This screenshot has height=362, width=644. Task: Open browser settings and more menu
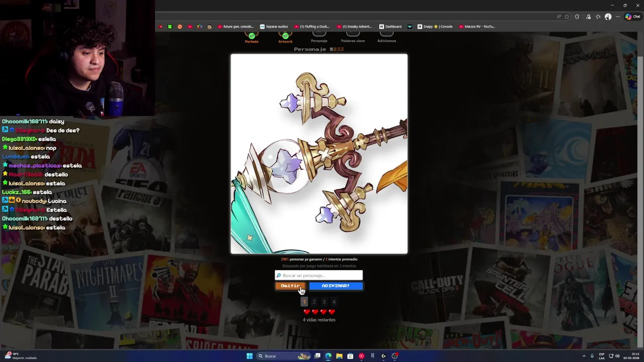(x=618, y=17)
